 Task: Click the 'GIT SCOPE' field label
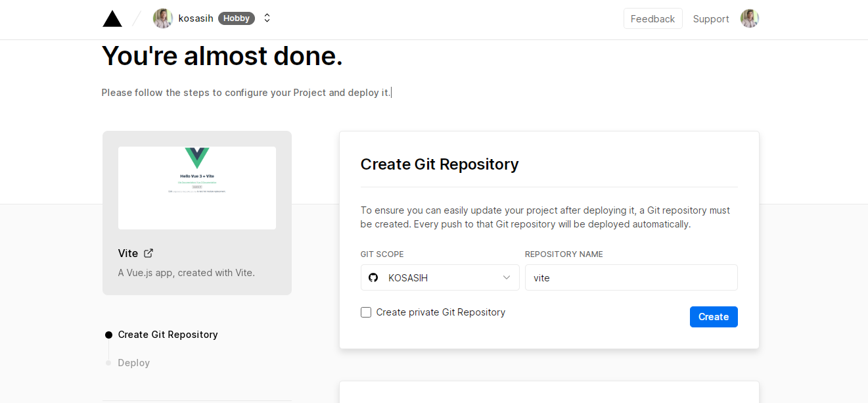[382, 254]
